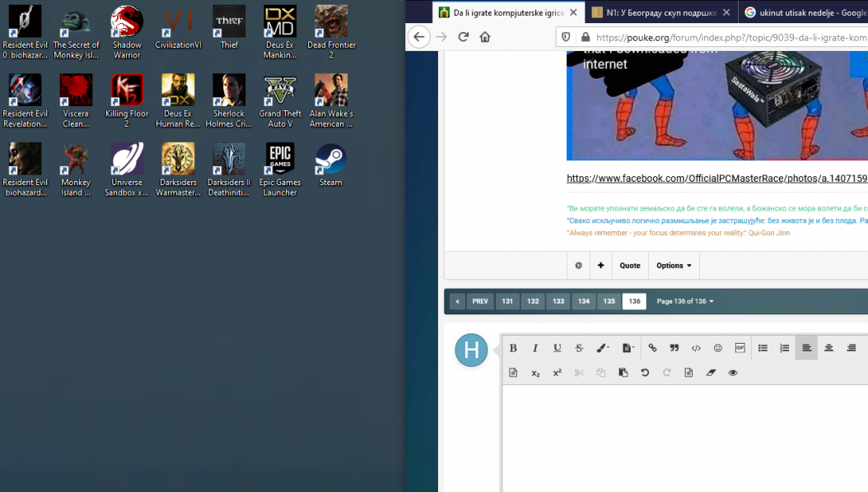Select the Grand Theft Auto V desktop icon
Screen dimensions: 868x492
pos(279,101)
